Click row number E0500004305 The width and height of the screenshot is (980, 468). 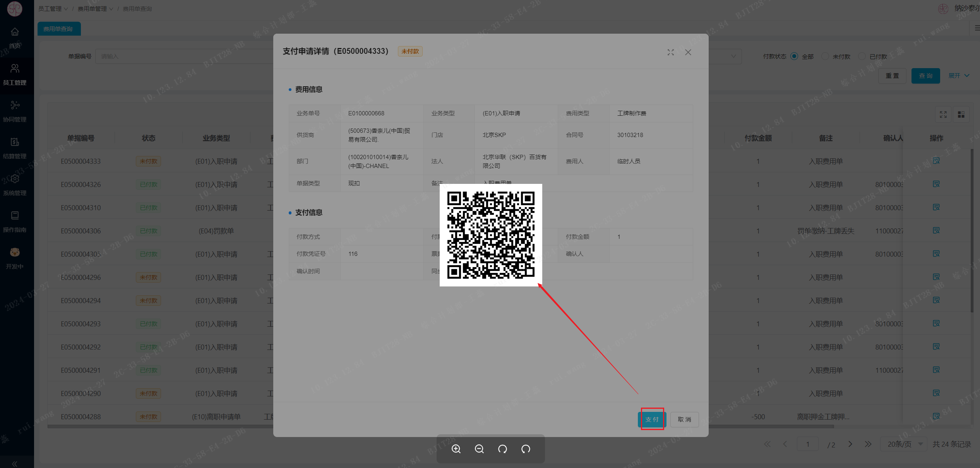81,254
